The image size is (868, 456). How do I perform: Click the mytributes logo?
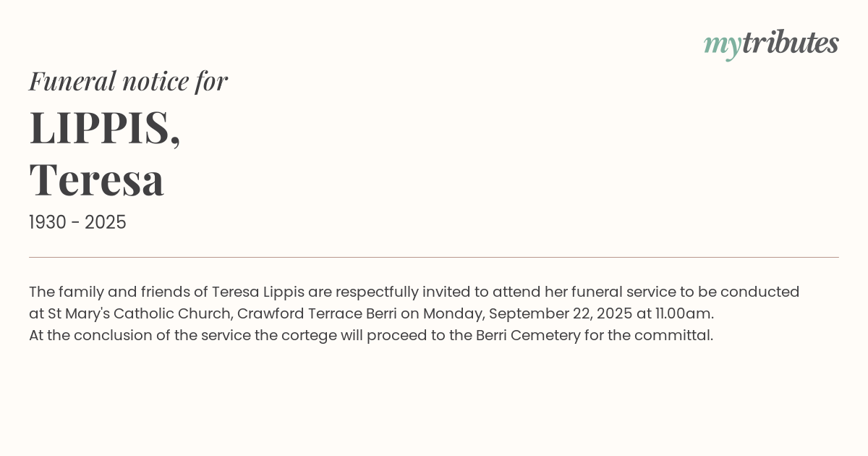[771, 43]
